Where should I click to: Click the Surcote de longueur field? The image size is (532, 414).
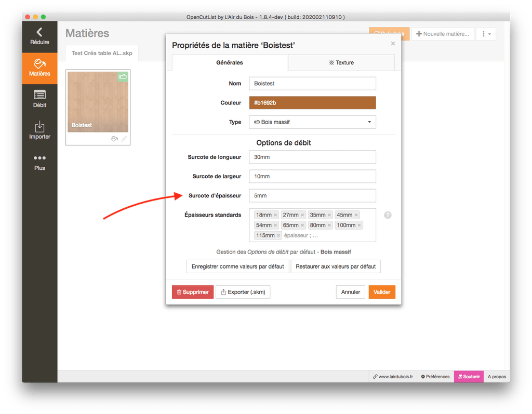point(312,157)
